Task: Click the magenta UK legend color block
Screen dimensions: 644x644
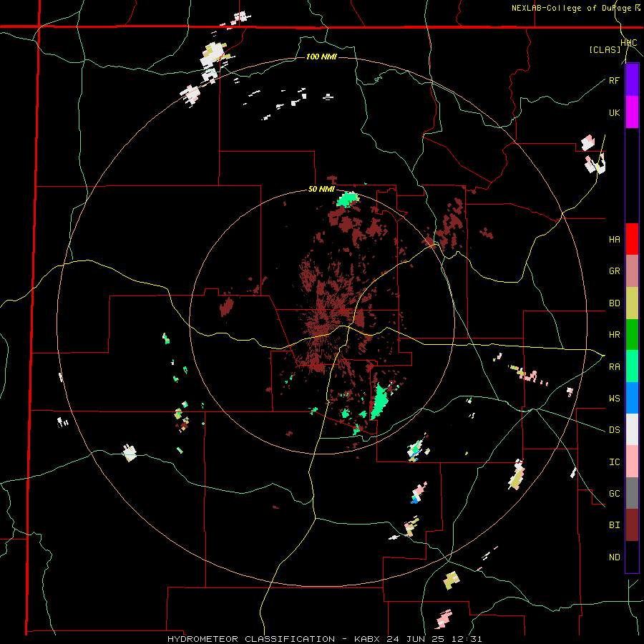Action: click(632, 112)
